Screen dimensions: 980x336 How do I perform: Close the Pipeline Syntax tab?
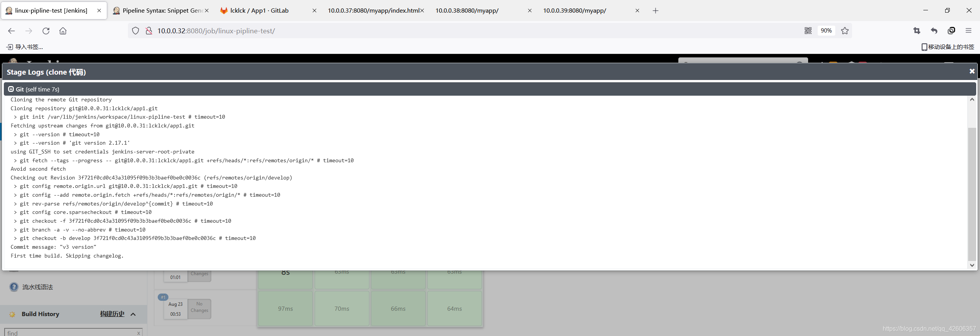tap(207, 11)
